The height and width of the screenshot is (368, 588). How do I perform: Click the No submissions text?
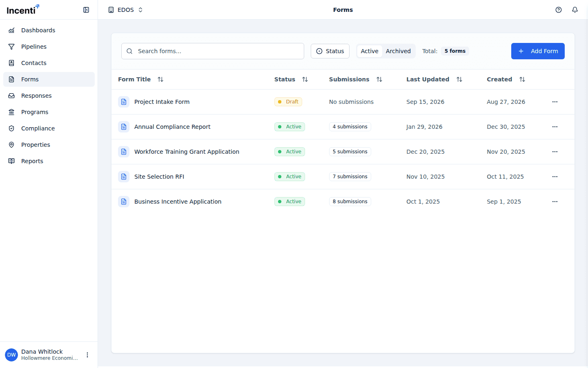point(351,102)
